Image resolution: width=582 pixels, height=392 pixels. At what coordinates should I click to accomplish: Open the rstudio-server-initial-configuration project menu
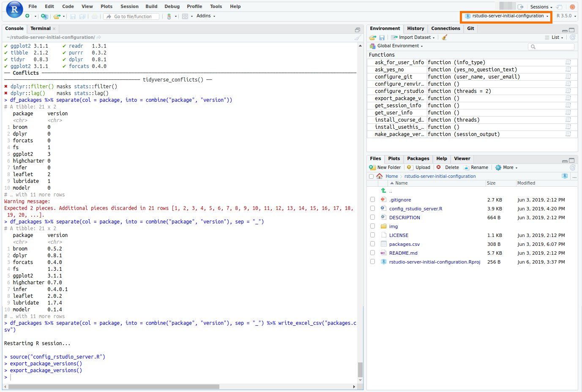point(506,16)
